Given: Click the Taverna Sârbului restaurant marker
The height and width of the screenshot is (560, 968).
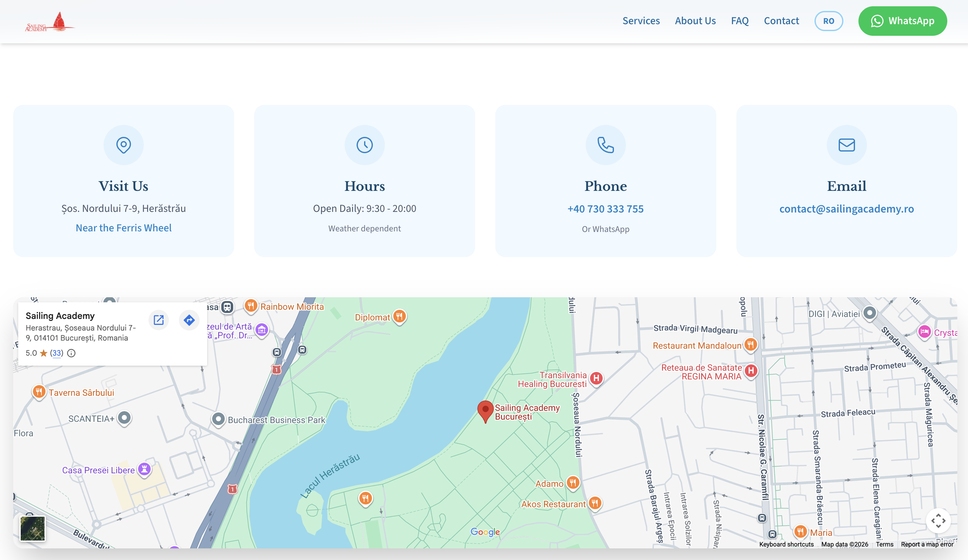Looking at the screenshot, I should coord(39,392).
